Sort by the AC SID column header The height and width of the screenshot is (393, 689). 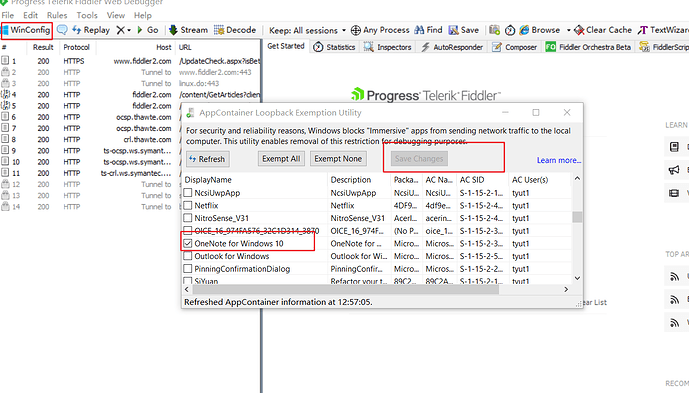[483, 180]
